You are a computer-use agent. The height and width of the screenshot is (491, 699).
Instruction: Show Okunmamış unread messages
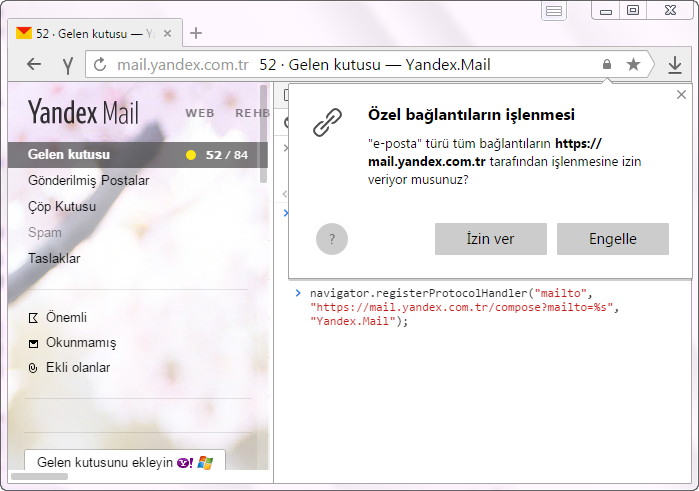click(x=81, y=342)
